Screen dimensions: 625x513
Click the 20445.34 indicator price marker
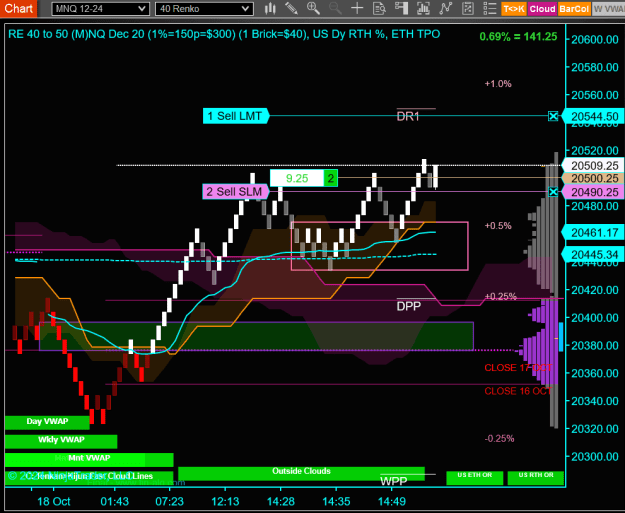tap(594, 254)
